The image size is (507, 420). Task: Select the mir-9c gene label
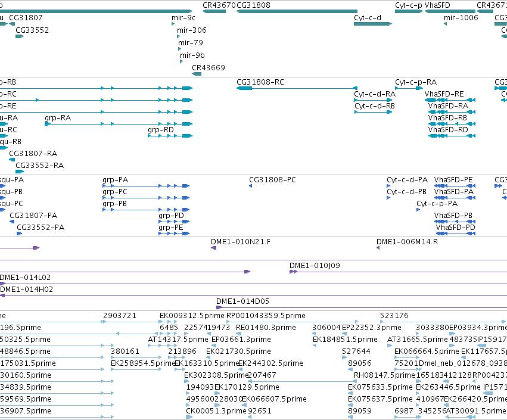point(183,18)
